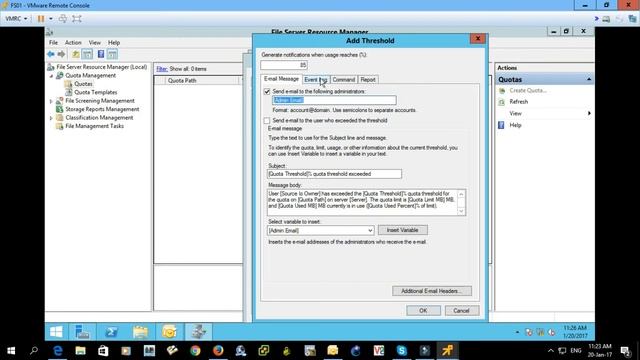This screenshot has height=360, width=640.
Task: Click the usage percentage input field
Action: click(284, 65)
